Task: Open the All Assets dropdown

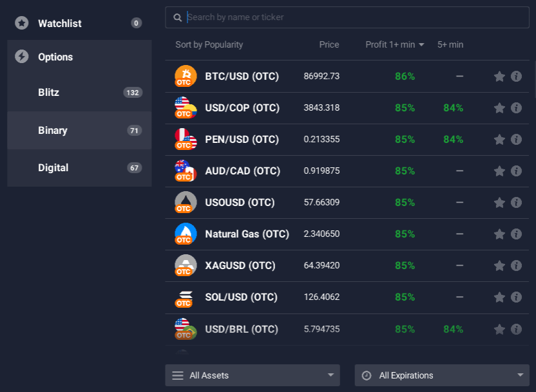Action: pyautogui.click(x=252, y=375)
